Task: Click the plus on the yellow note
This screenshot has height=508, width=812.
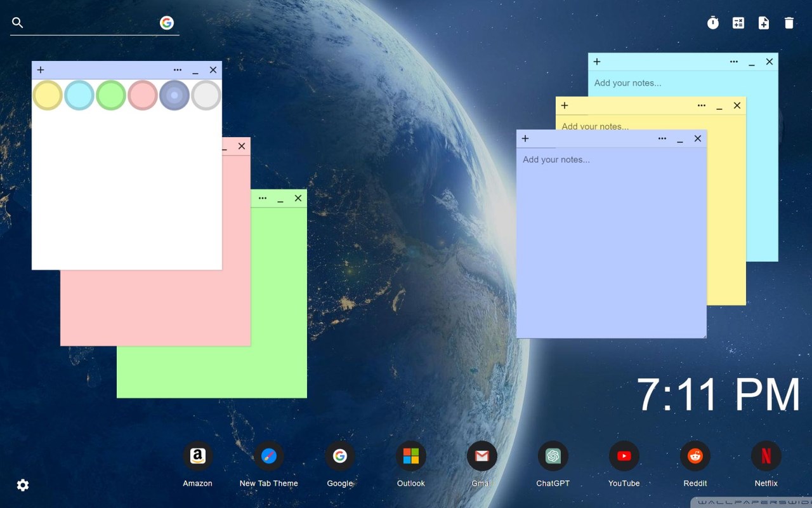Action: [x=565, y=105]
